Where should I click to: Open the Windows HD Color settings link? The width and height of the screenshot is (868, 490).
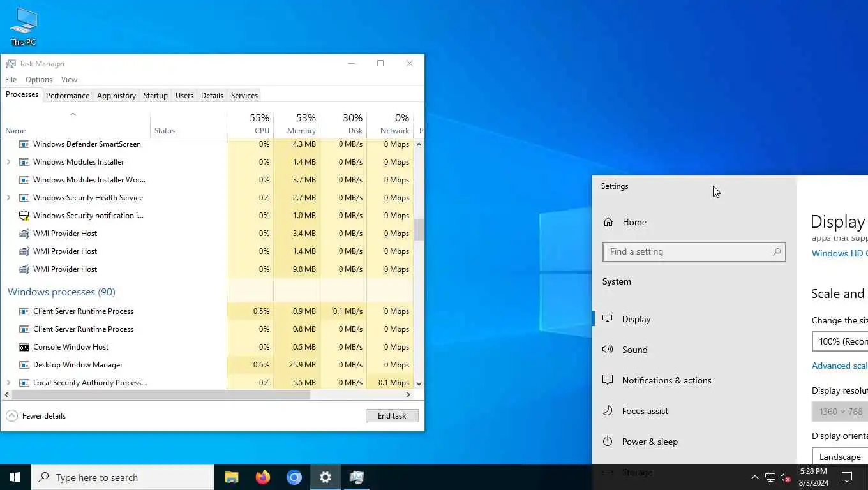(x=840, y=253)
